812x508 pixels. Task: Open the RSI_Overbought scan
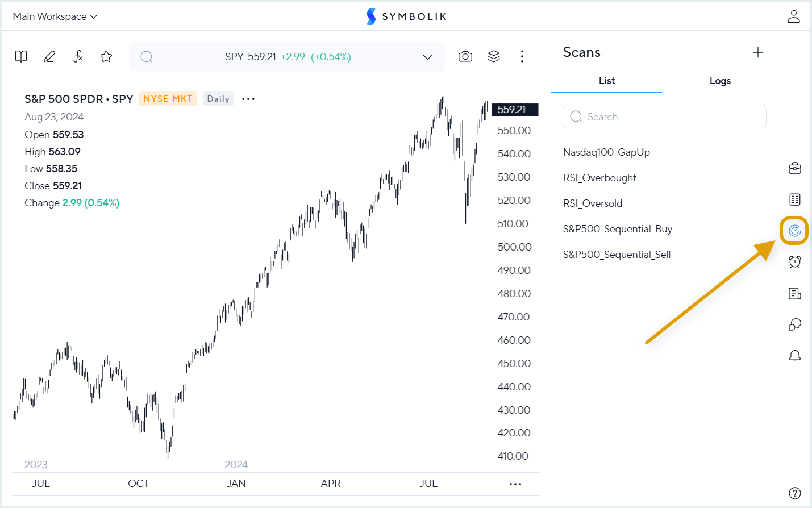click(x=599, y=178)
